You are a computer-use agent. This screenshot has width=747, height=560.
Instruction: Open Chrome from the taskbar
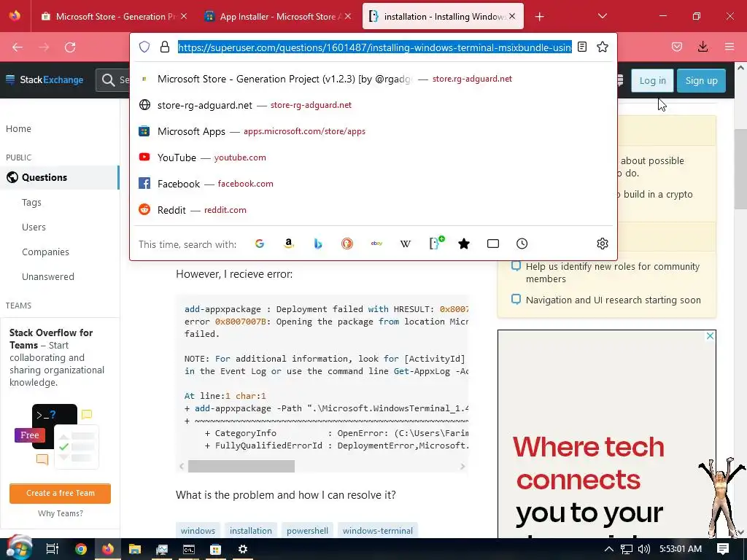point(81,549)
